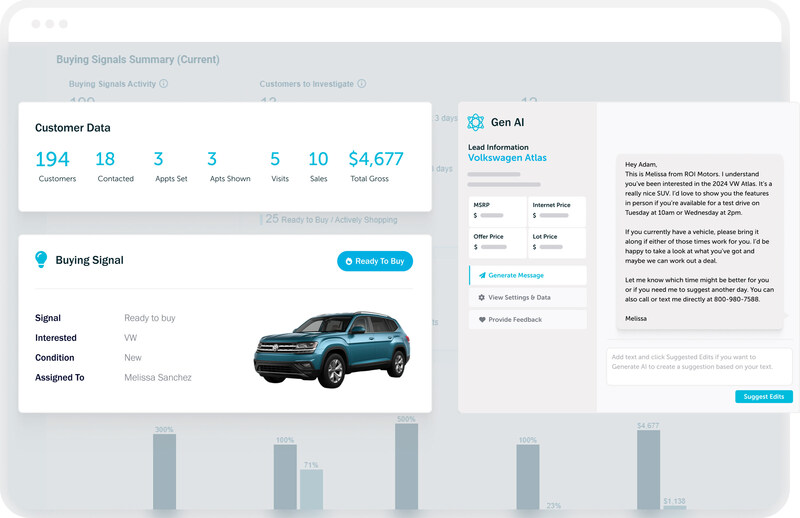Click the heart icon beside Provide Feedback
Screen dimensions: 800x518
tap(481, 320)
